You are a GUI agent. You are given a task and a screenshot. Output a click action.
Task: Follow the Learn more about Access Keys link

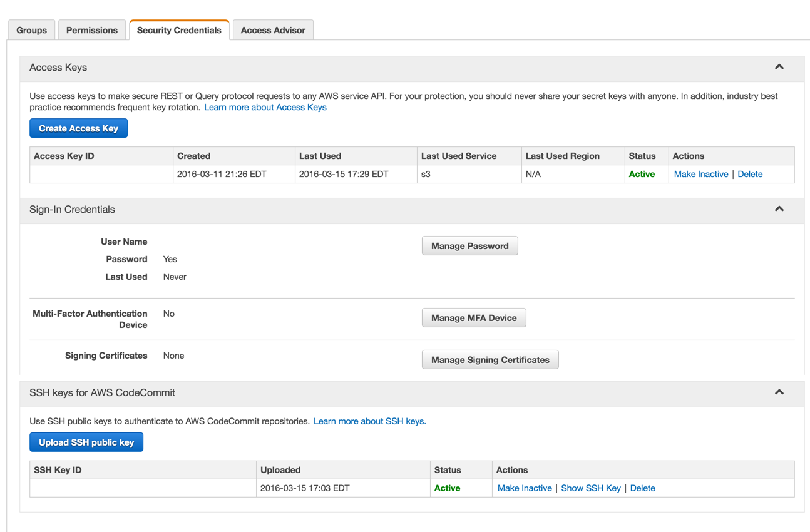pos(265,107)
